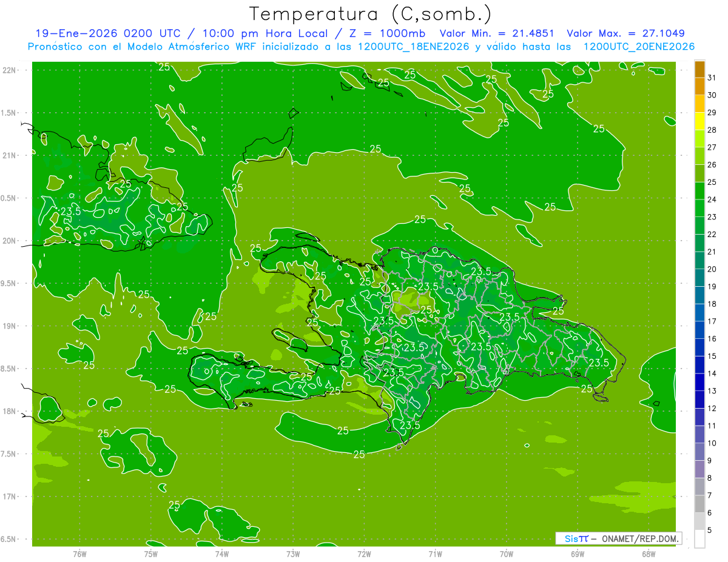Click the legend value '8'
728x562 pixels.
click(710, 478)
